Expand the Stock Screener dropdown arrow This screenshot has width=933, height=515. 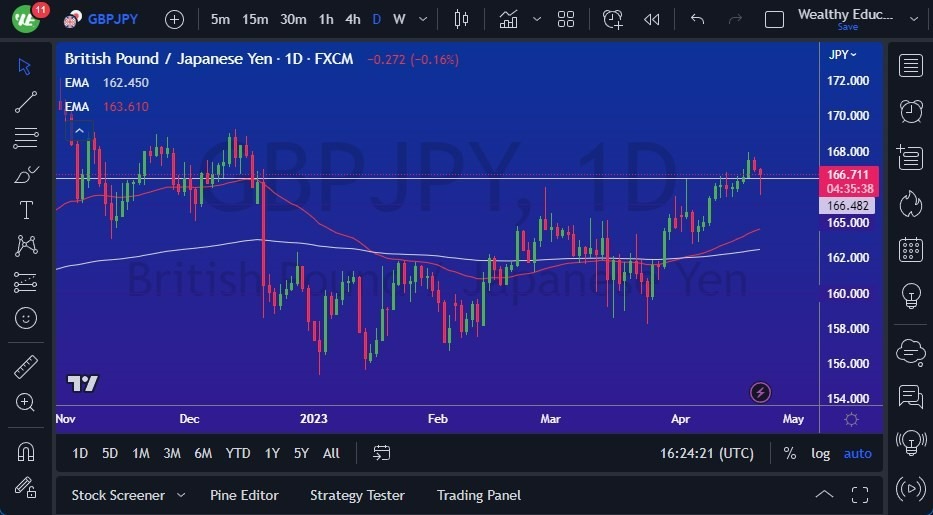point(181,495)
